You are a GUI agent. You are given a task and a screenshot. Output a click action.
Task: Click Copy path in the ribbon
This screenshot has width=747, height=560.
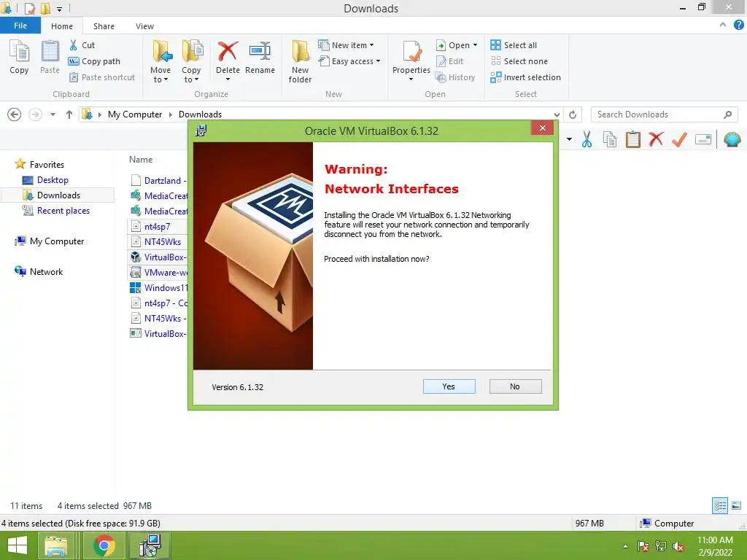click(94, 61)
